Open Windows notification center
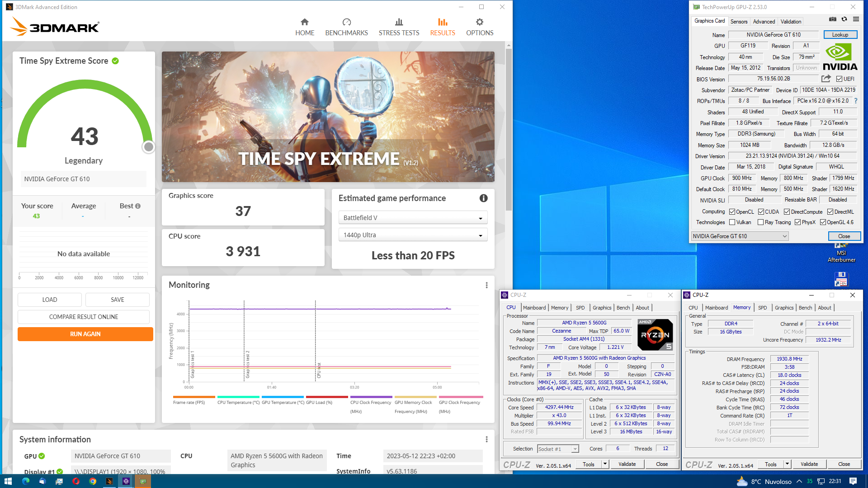The image size is (868, 488). coord(853,481)
